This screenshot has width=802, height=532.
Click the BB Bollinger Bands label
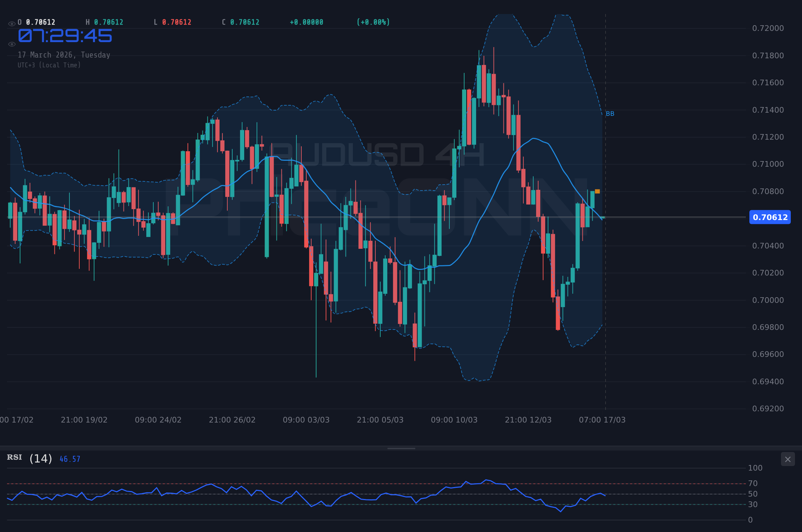(x=610, y=113)
